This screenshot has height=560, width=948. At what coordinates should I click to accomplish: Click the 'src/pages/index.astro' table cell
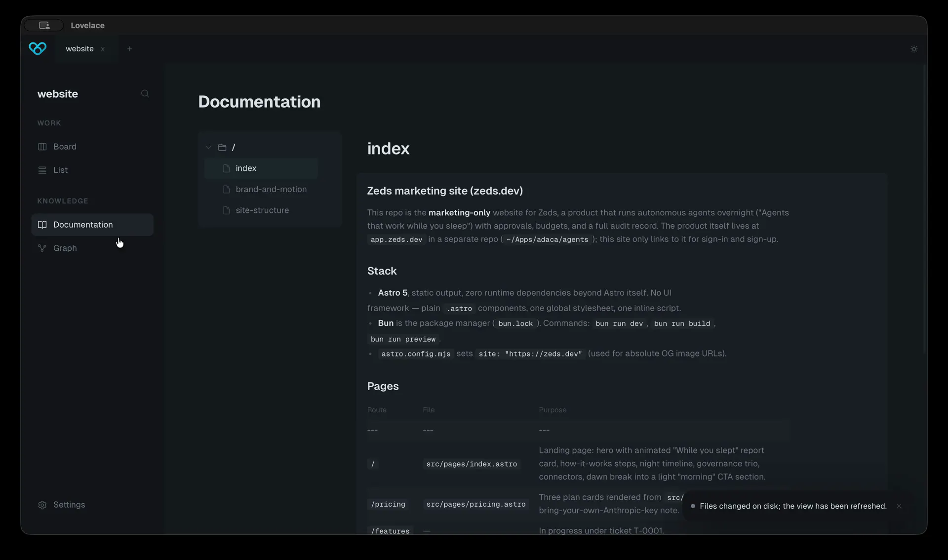pyautogui.click(x=472, y=464)
